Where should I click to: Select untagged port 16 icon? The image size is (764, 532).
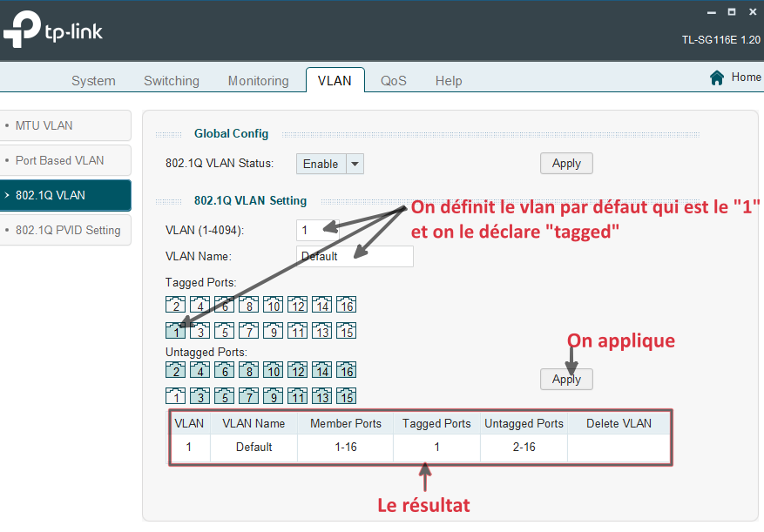[x=346, y=370]
